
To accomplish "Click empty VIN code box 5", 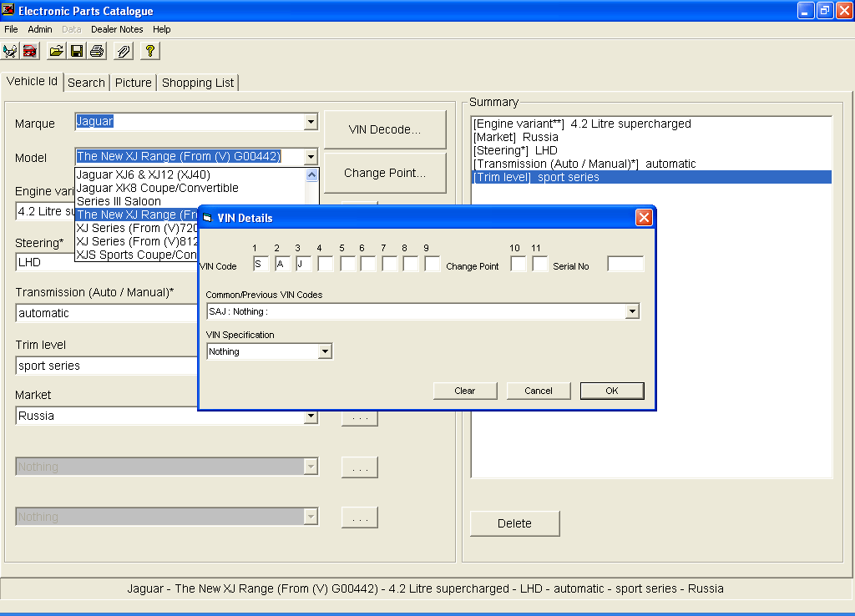I will (347, 265).
